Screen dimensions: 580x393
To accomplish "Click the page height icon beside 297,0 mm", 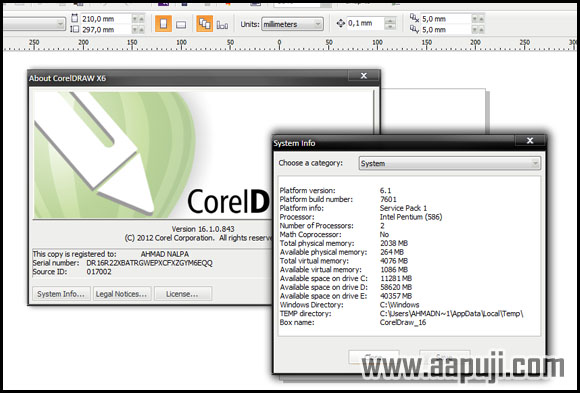I will pyautogui.click(x=74, y=29).
